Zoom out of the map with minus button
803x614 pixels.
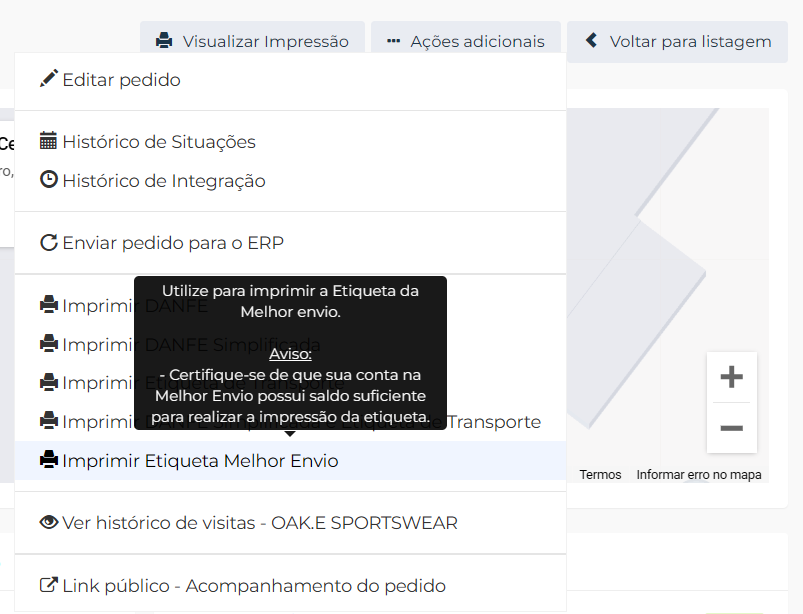coord(731,428)
